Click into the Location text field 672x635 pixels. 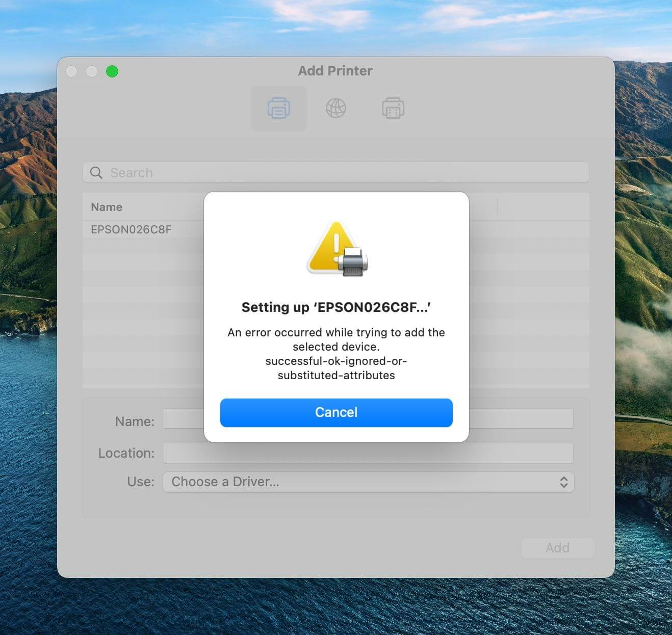coord(368,453)
